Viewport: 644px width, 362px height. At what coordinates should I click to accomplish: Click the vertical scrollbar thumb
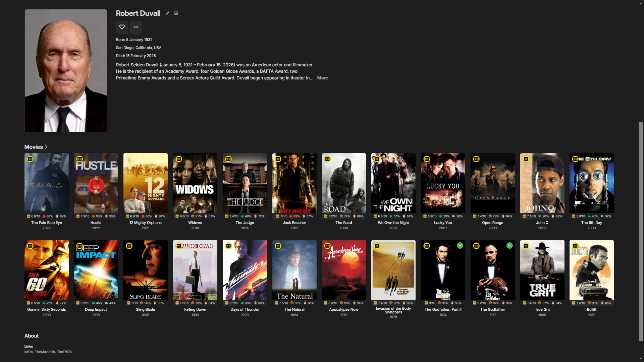coord(641,231)
